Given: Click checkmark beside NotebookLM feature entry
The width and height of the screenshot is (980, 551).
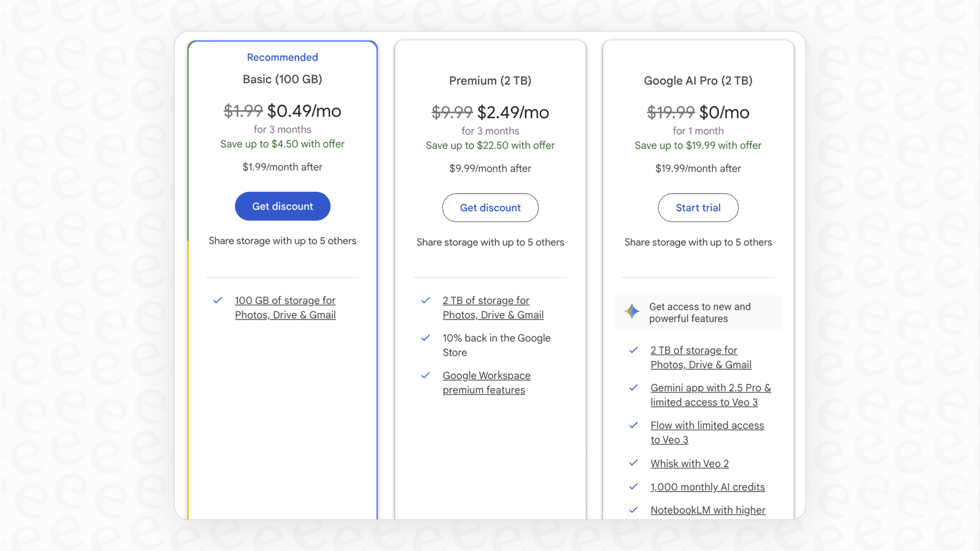Looking at the screenshot, I should pos(633,510).
